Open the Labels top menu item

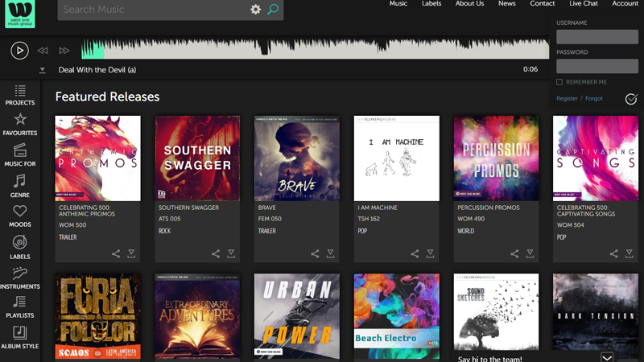point(431,3)
